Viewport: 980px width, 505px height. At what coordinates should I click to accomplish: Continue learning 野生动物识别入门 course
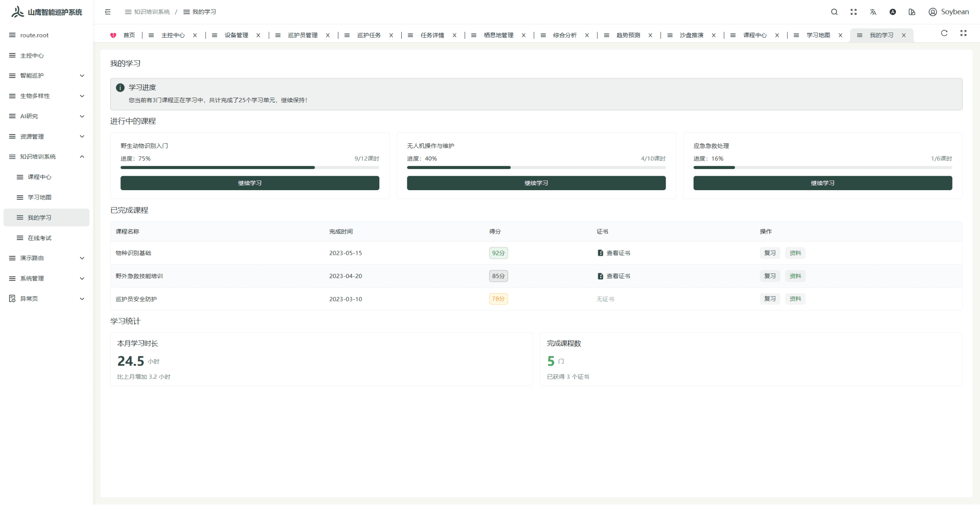(x=250, y=183)
